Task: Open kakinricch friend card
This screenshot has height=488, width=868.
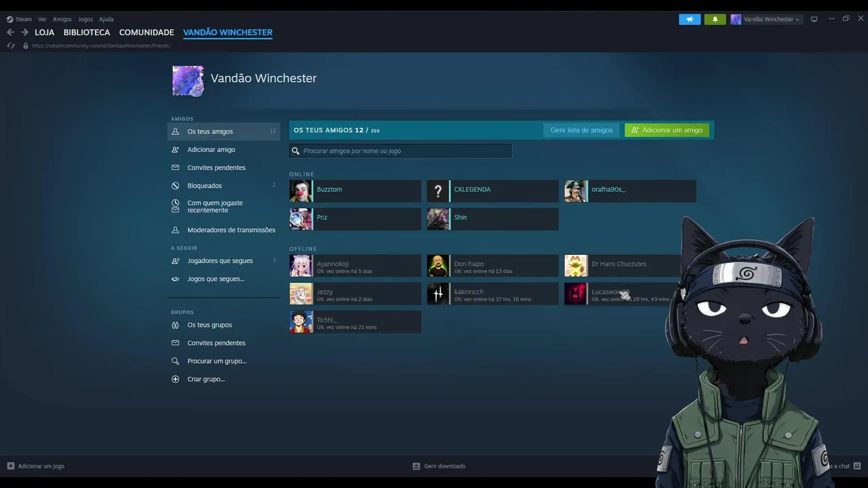Action: 493,293
